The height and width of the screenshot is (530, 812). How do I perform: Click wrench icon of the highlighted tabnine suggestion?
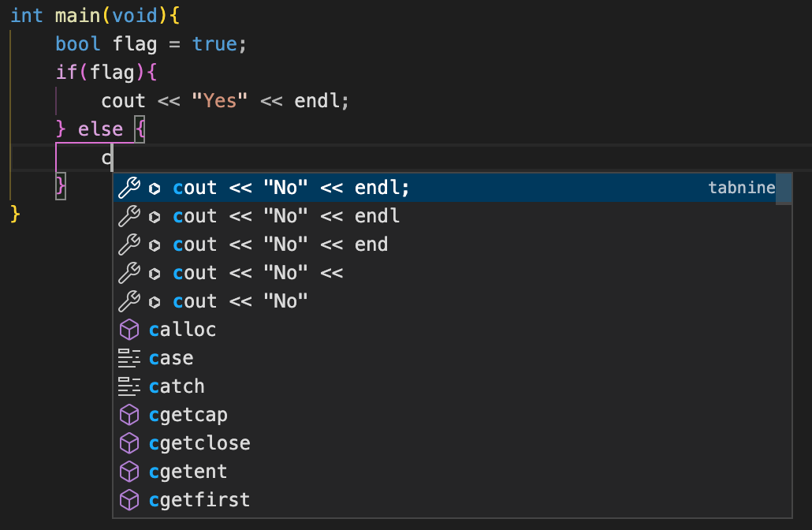129,188
